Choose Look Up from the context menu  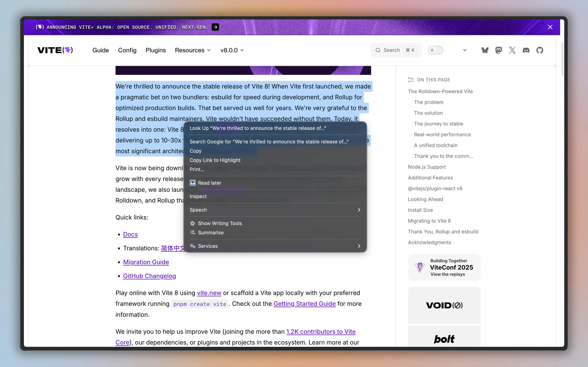pyautogui.click(x=275, y=128)
